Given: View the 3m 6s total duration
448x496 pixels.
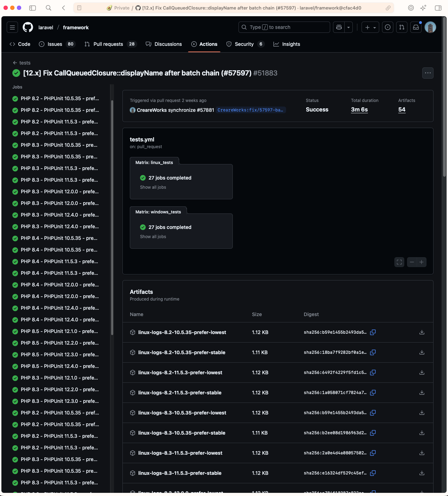Looking at the screenshot, I should [x=359, y=110].
